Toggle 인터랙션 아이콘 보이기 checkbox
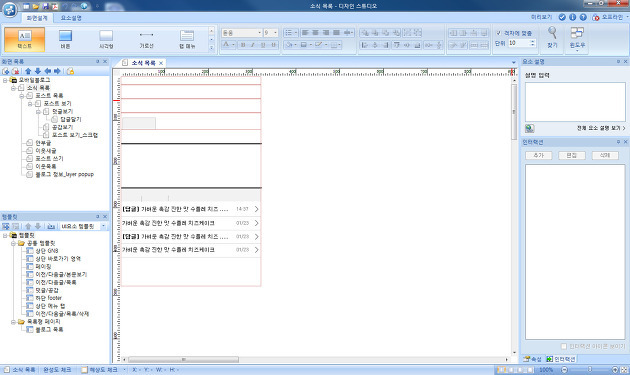Image resolution: width=630 pixels, height=375 pixels. (x=564, y=346)
